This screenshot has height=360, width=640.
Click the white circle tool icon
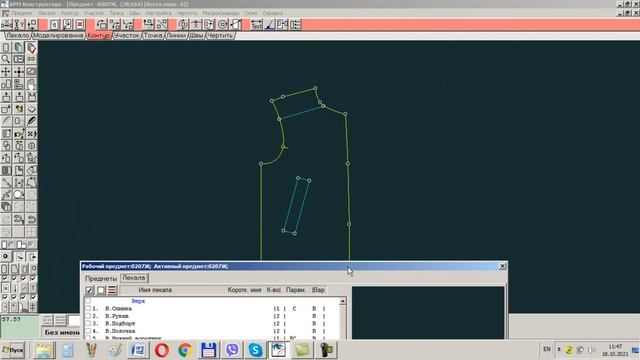coord(19,194)
